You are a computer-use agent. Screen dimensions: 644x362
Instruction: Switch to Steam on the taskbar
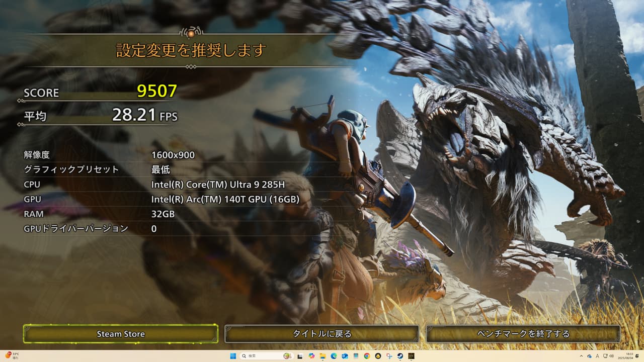[x=400, y=356]
